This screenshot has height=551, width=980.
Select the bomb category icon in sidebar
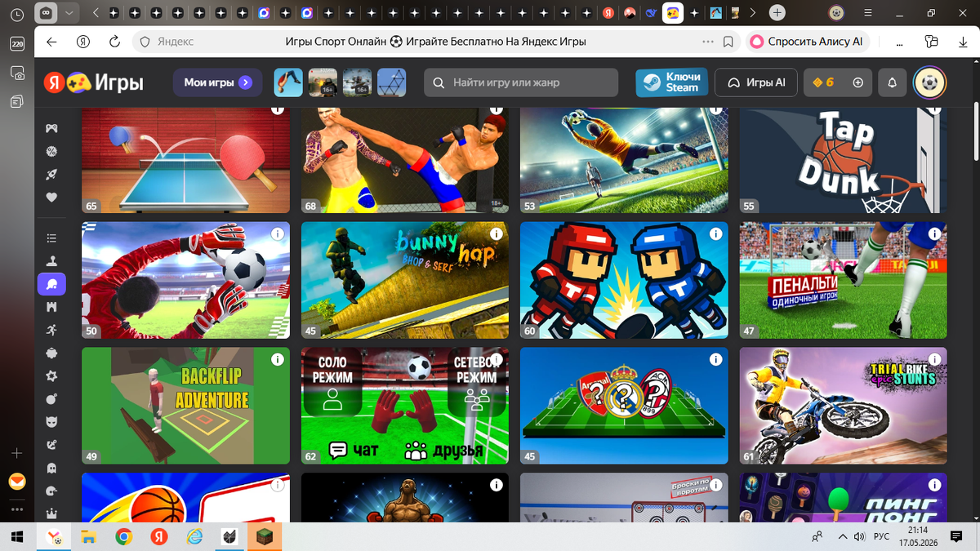tap(51, 399)
